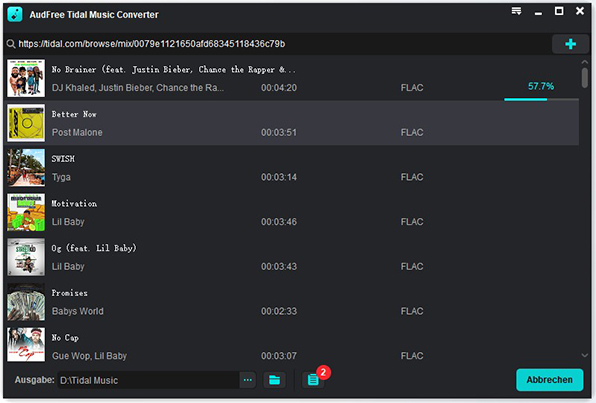Click duration 00:04:20 of No Brainer
596x403 pixels.
point(279,88)
